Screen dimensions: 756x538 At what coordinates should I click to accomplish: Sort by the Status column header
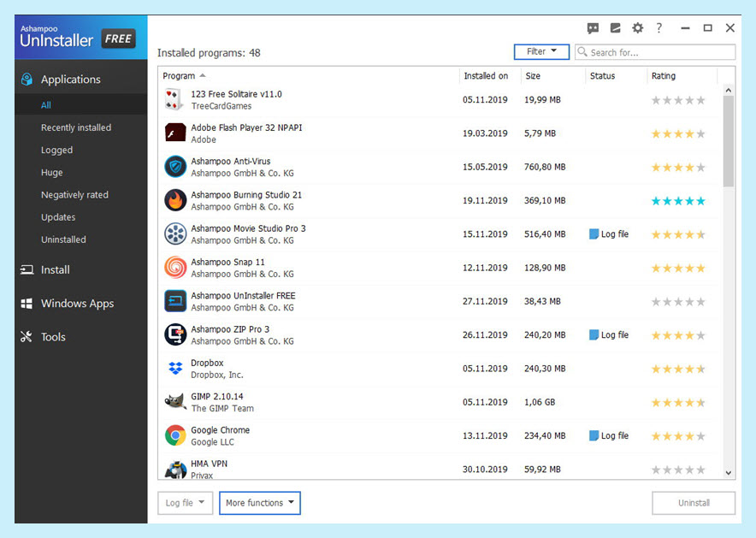pyautogui.click(x=602, y=75)
